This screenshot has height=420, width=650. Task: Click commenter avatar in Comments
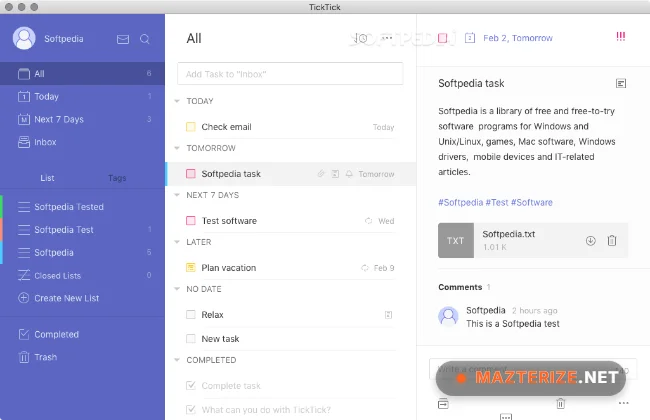tap(448, 317)
